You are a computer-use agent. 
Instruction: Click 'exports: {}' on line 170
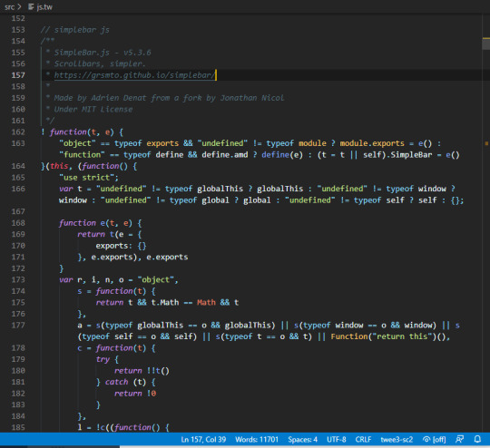(x=121, y=246)
